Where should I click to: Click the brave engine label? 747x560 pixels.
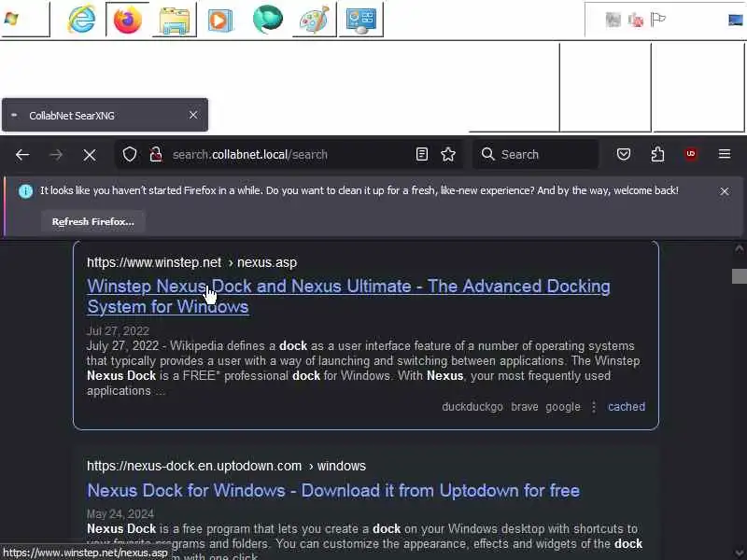click(x=525, y=407)
